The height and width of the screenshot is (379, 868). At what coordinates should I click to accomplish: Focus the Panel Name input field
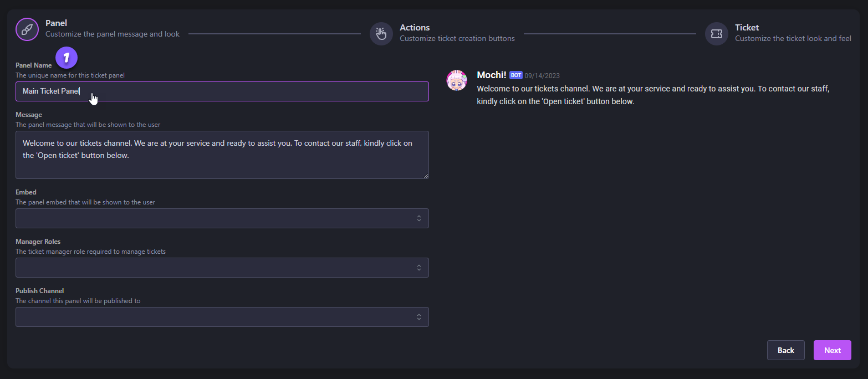[222, 91]
